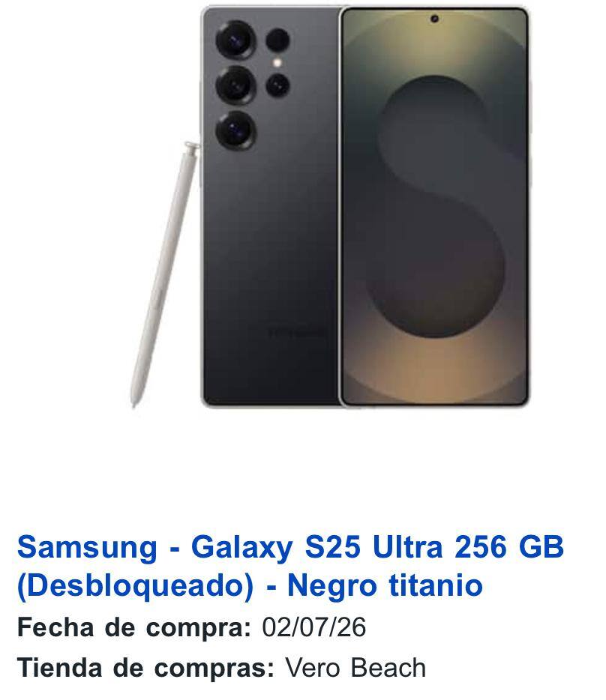The width and height of the screenshot is (606, 700).
Task: Click the upper small rear camera lens
Action: point(277,40)
